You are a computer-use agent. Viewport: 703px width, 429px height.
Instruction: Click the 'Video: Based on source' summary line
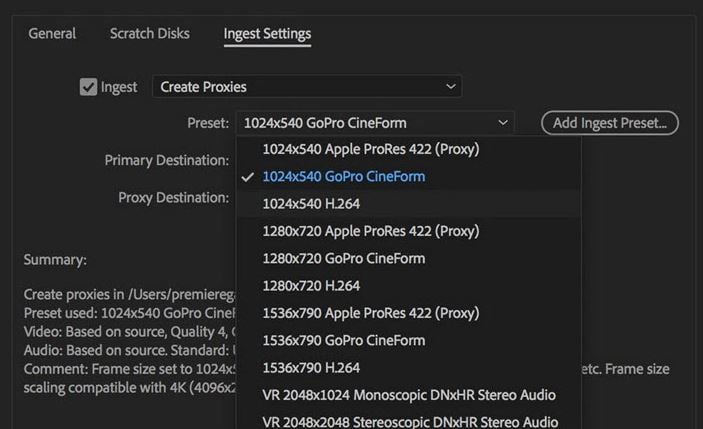tap(129, 332)
